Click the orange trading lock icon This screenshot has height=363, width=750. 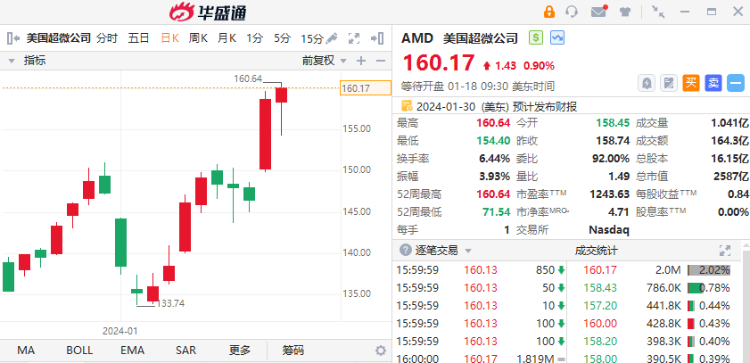(550, 11)
